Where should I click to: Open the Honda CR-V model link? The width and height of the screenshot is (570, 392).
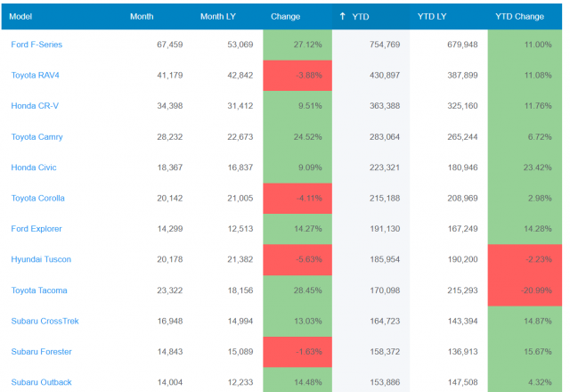[x=35, y=106]
